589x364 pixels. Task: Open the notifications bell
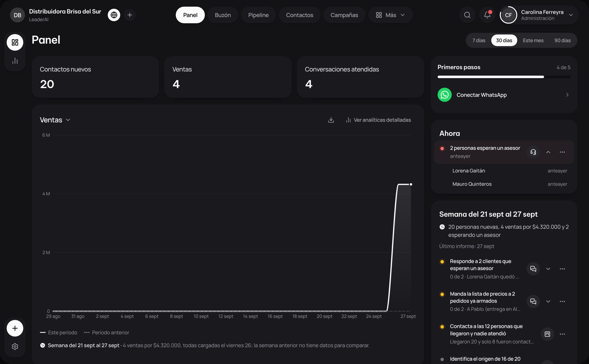[487, 15]
